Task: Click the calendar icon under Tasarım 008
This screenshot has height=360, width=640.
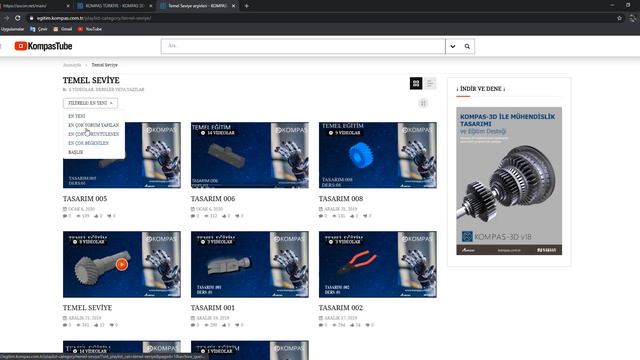Action: pos(321,209)
